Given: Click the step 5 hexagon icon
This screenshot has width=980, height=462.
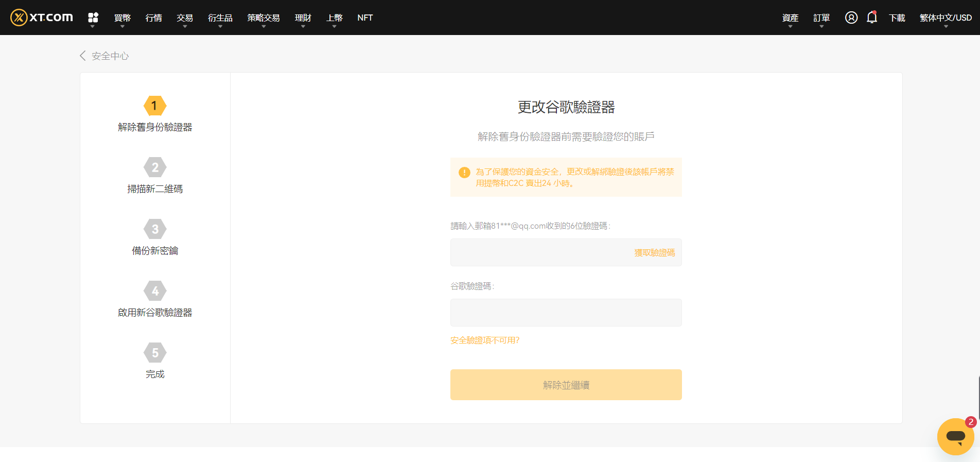Looking at the screenshot, I should [x=155, y=353].
